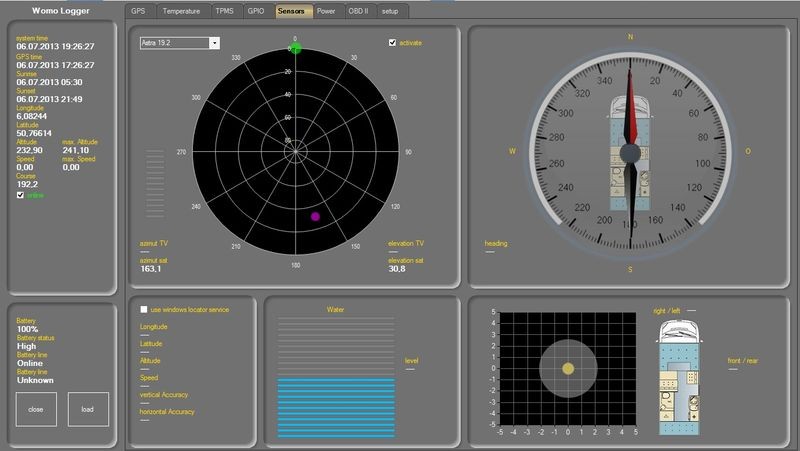Click the yellow level bubble in grid
Viewport: 800px width, 451px height.
click(x=568, y=369)
